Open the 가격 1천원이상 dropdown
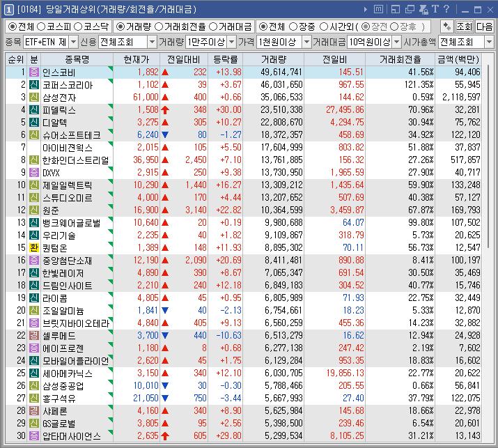This screenshot has height=448, width=498. 306,42
